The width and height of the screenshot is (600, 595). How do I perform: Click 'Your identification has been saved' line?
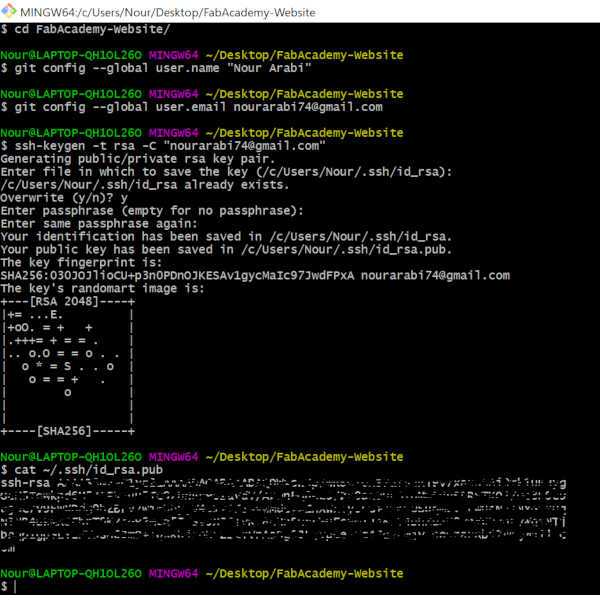pyautogui.click(x=226, y=237)
